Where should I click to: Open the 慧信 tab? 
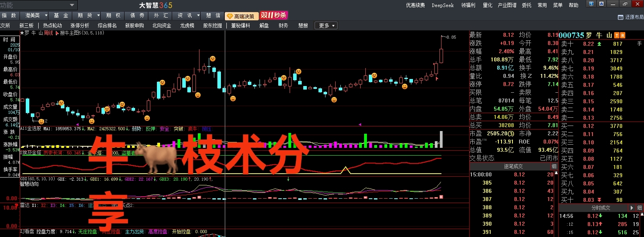pos(213,15)
